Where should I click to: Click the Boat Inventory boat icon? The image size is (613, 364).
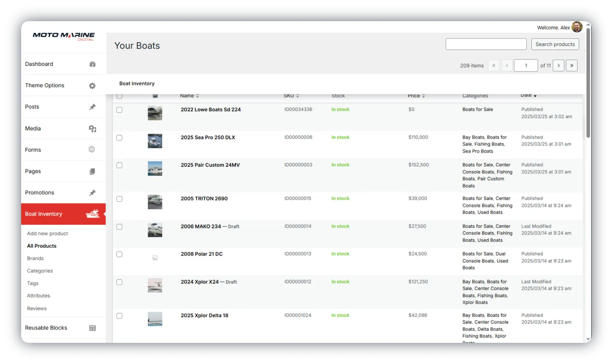tap(93, 214)
